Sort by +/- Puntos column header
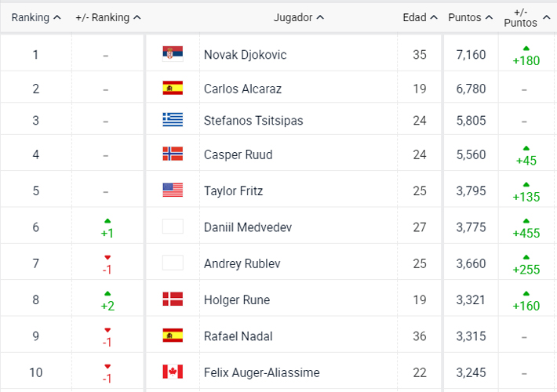This screenshot has height=392, width=557. click(x=527, y=17)
